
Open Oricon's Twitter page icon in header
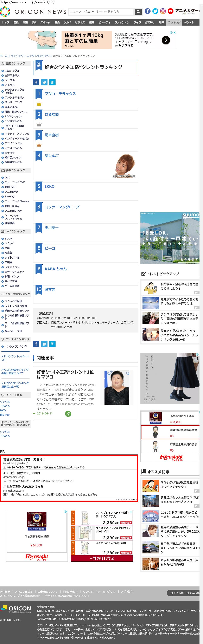pyautogui.click(x=155, y=11)
